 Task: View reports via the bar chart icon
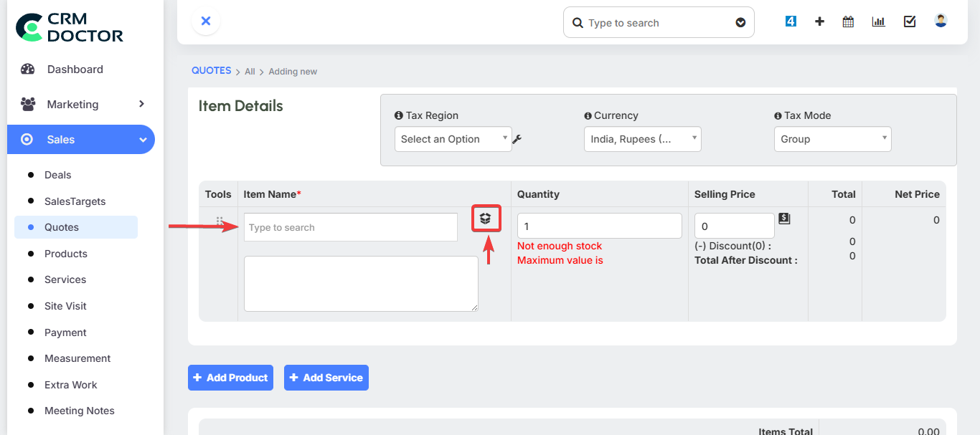[x=878, y=21]
